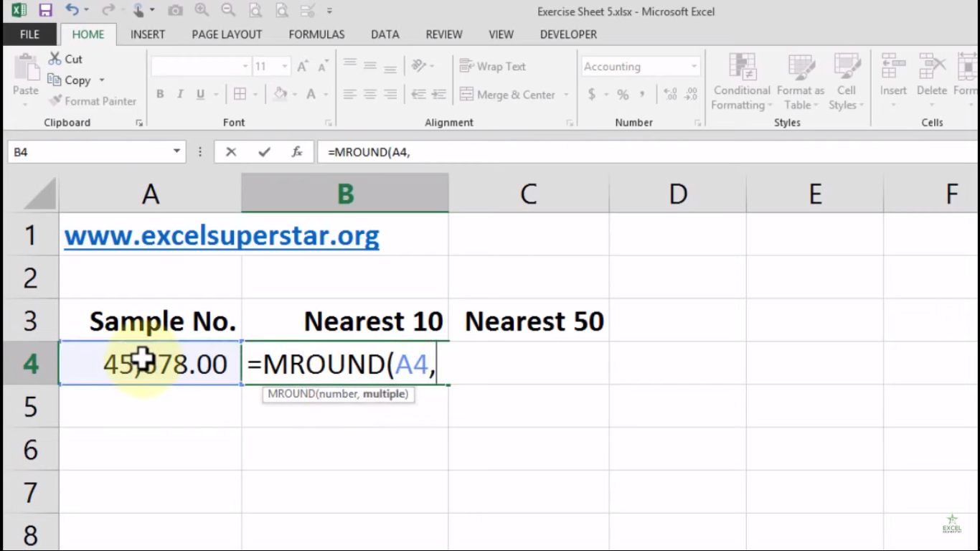980x551 pixels.
Task: Apply middle vertical alignment
Action: tap(370, 66)
